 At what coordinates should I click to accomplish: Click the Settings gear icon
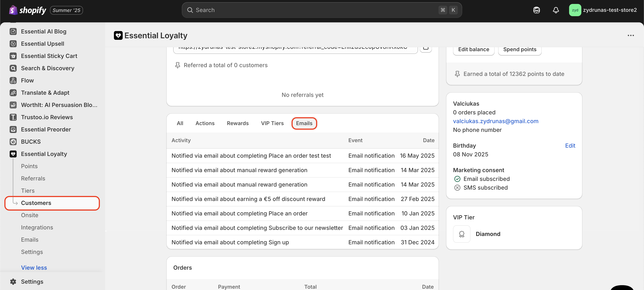pyautogui.click(x=13, y=281)
